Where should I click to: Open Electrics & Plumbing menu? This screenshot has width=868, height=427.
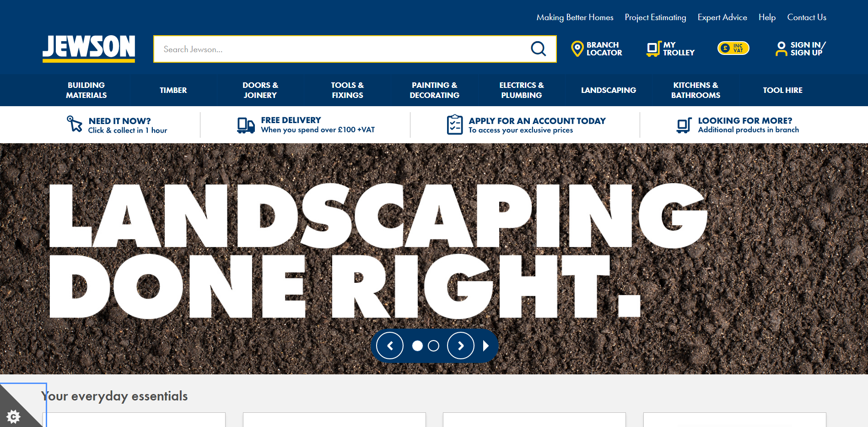pos(522,90)
